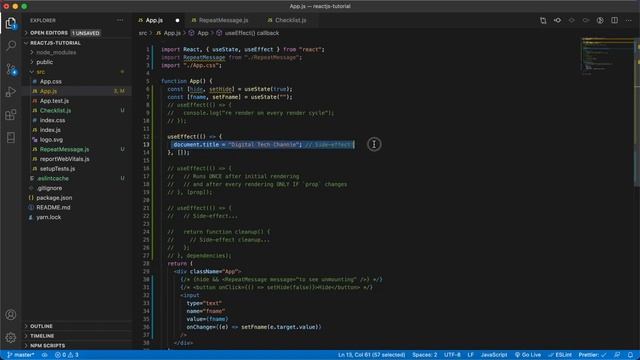Image resolution: width=640 pixels, height=360 pixels.
Task: Open Source Control view in activity bar
Action: pyautogui.click(x=11, y=69)
